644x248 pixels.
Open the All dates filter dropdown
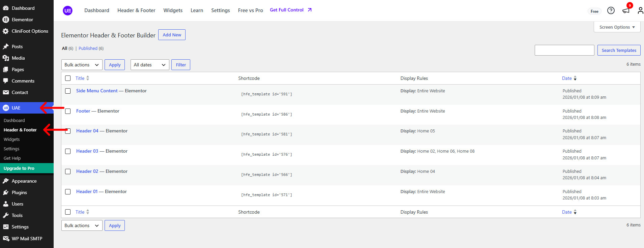[x=150, y=65]
